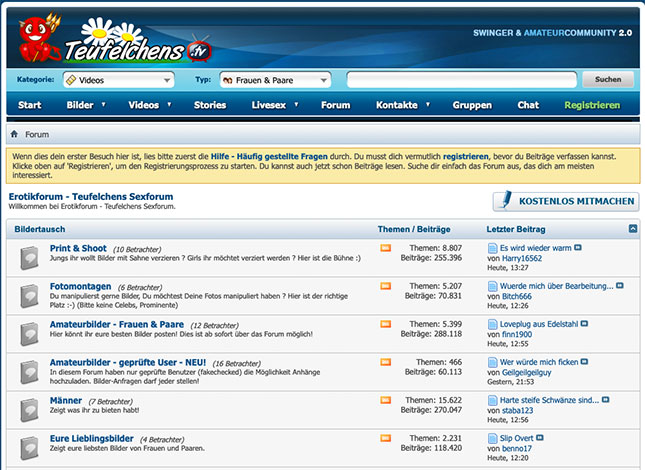This screenshot has width=645, height=470.
Task: Click into the search text field
Action: 461,80
